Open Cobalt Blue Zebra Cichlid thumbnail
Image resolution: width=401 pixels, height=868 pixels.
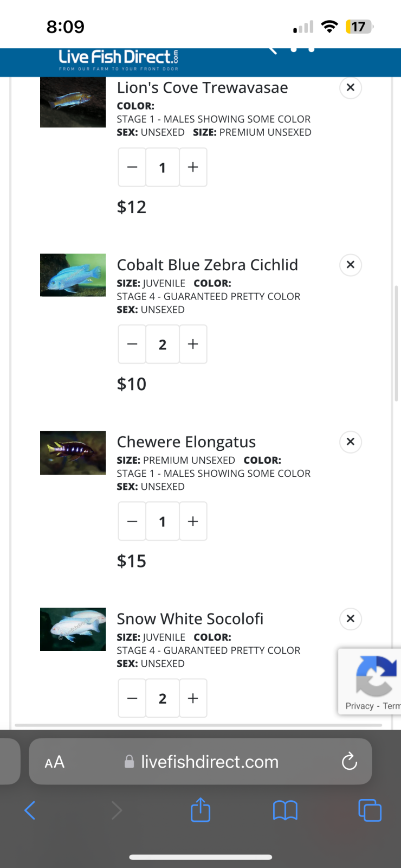(x=73, y=275)
